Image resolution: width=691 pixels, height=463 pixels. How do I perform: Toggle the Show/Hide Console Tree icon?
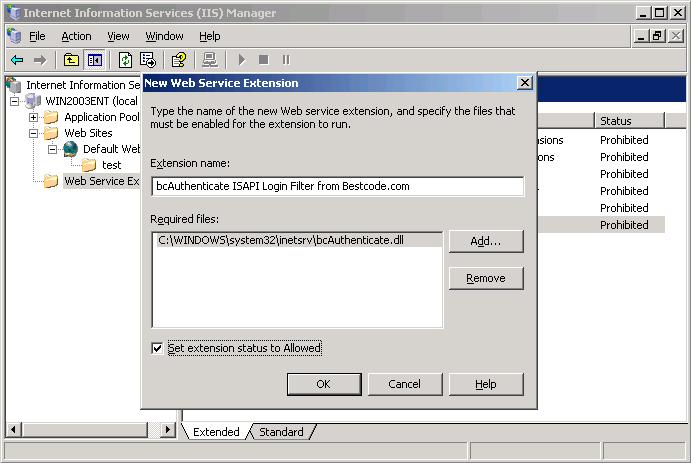coord(94,60)
